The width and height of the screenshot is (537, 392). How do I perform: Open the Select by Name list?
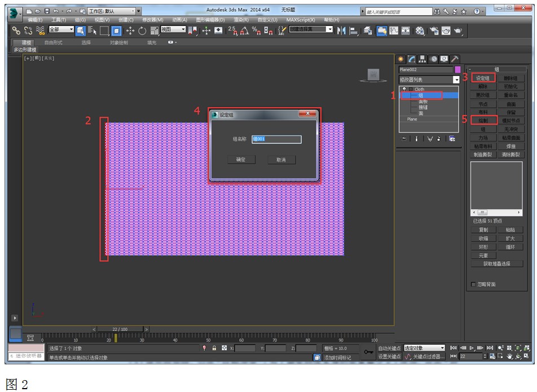(x=92, y=31)
